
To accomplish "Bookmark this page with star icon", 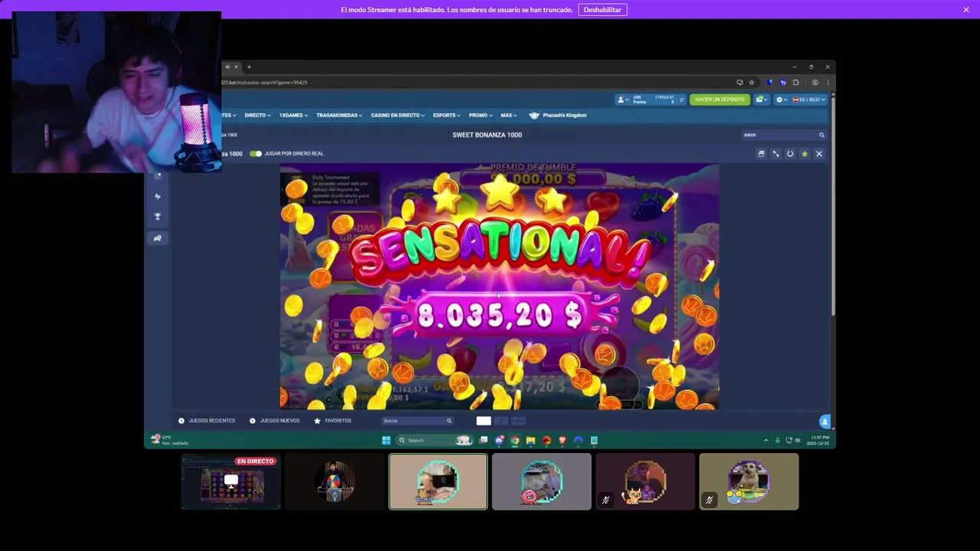I will (x=752, y=82).
